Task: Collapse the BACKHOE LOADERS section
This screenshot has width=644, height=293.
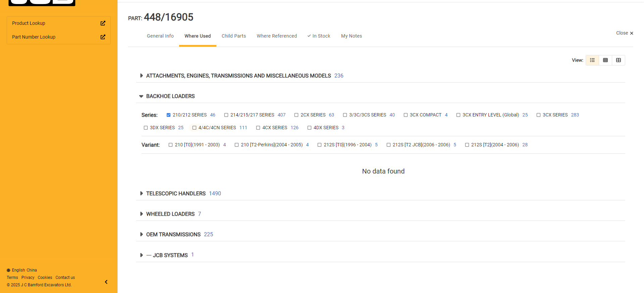Action: 141,96
